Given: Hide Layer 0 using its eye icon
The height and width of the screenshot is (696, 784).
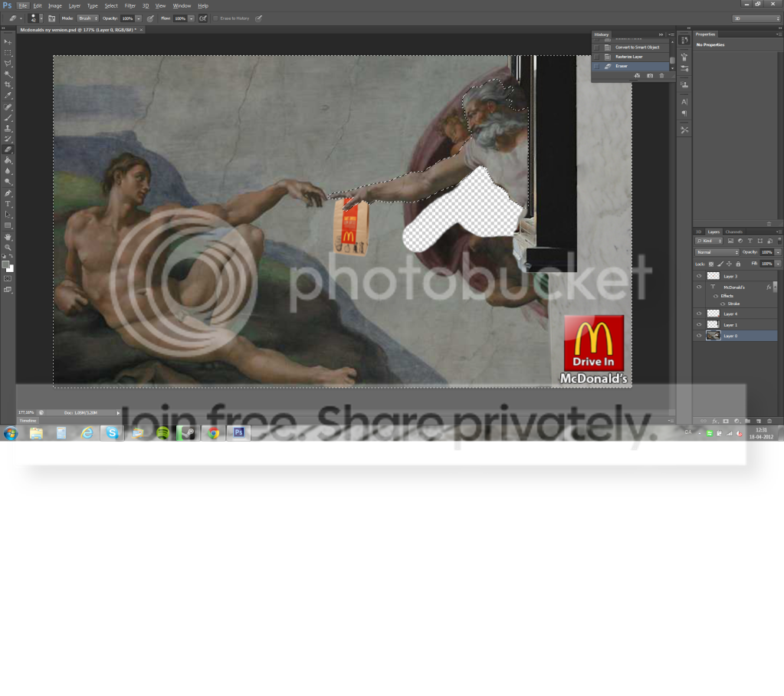Looking at the screenshot, I should click(699, 336).
